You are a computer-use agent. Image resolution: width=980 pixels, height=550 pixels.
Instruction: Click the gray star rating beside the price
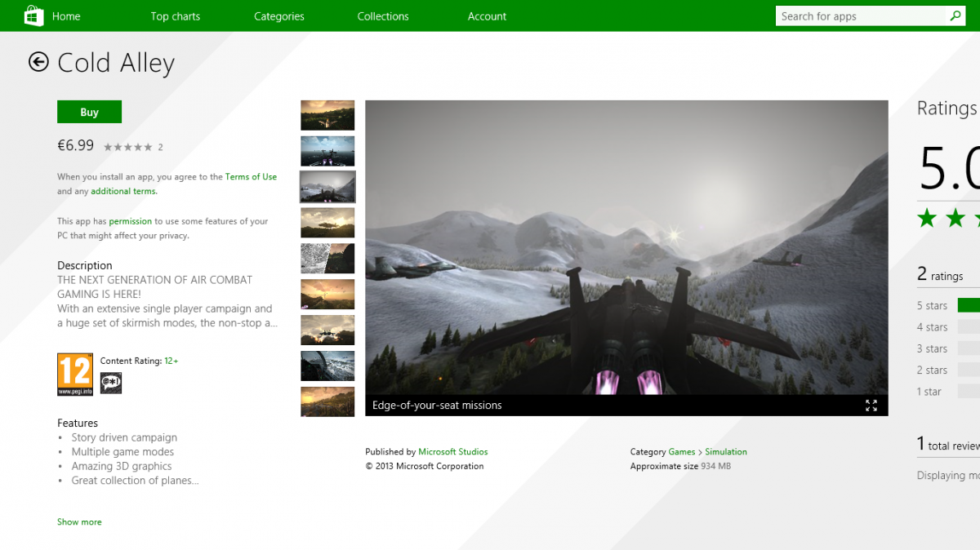coord(128,147)
